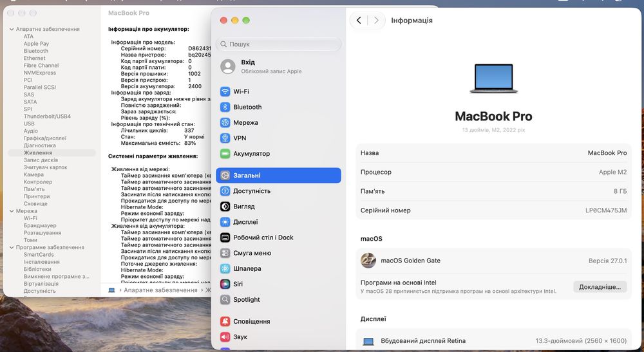
Task: Click the cycle count value 337
Action: 189,131
